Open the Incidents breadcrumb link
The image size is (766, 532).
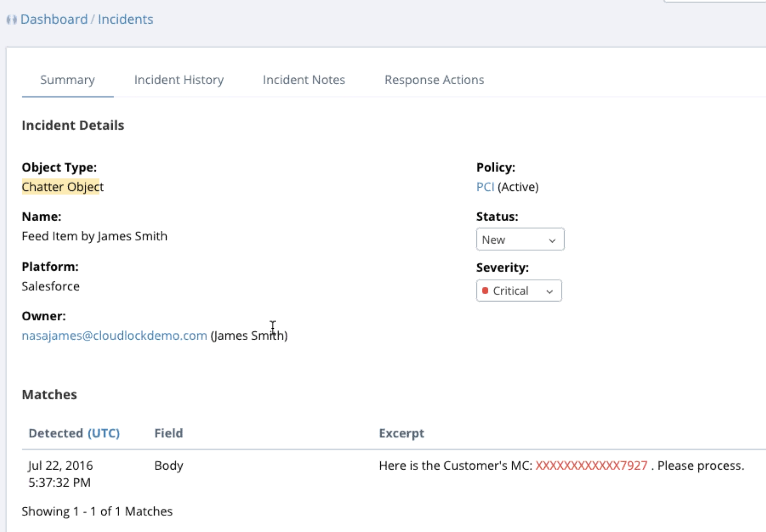point(126,19)
